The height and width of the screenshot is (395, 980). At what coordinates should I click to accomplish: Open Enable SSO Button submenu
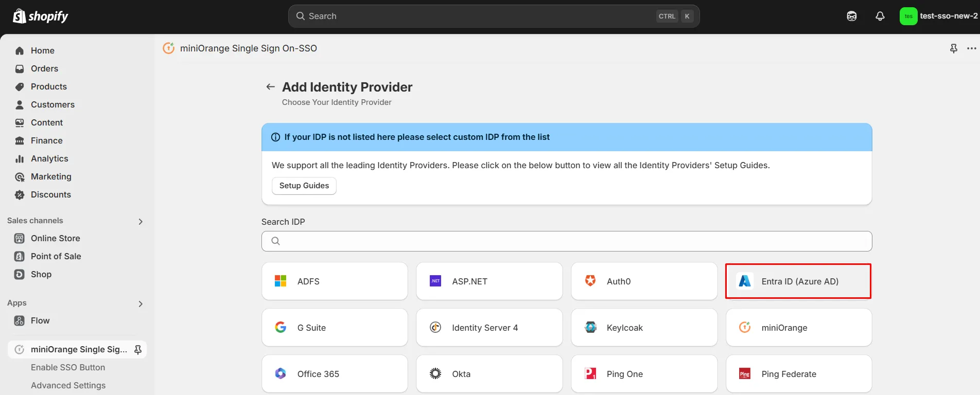(68, 367)
